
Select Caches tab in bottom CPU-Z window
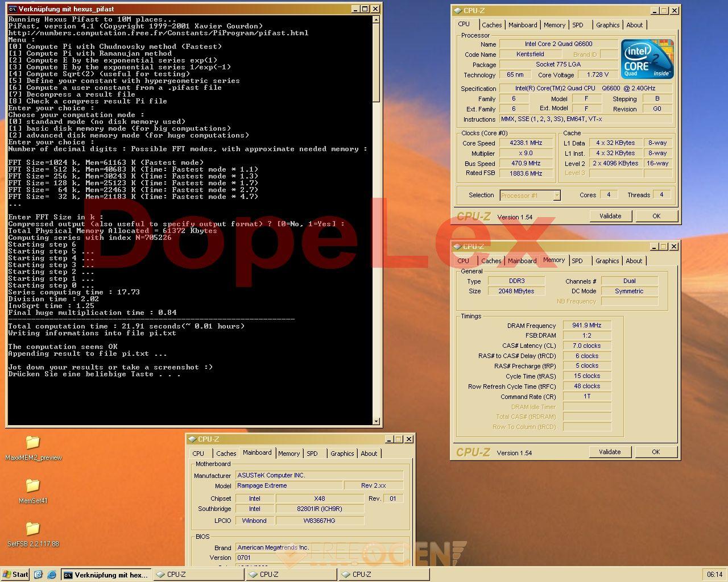tap(226, 454)
